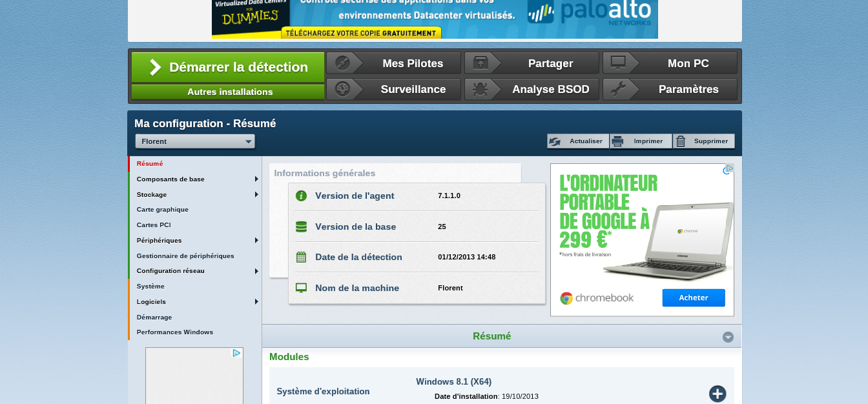Viewport: 868px width, 404px height.
Task: Open Carte graphique in the sidebar
Action: 163,209
